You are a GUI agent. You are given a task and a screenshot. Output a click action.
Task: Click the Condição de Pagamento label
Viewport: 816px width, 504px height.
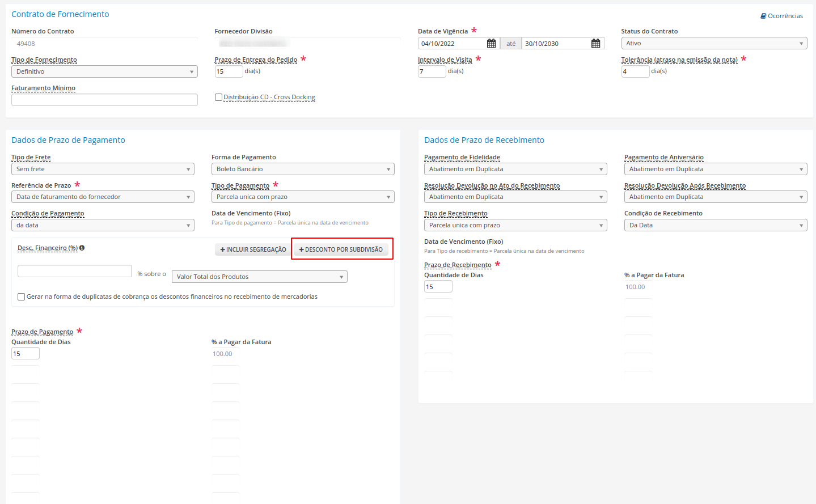pyautogui.click(x=48, y=213)
